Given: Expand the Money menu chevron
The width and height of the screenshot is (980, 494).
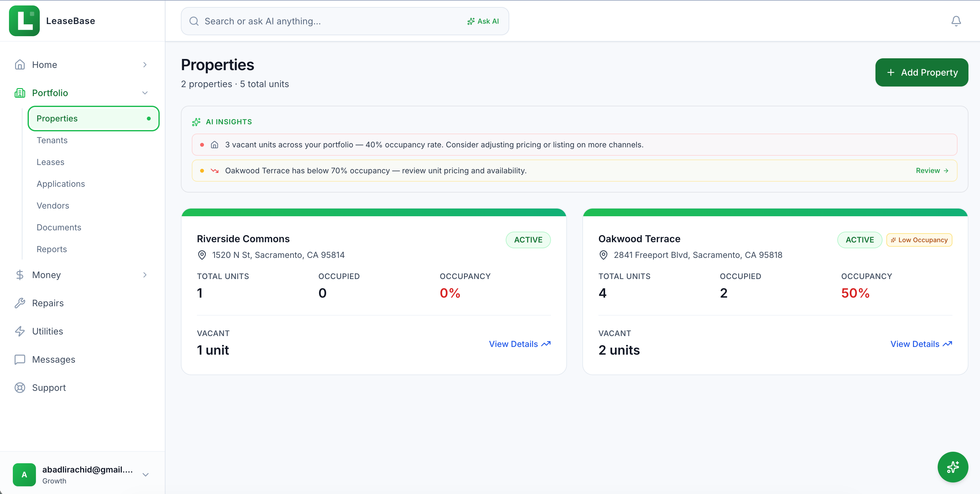Looking at the screenshot, I should pyautogui.click(x=145, y=275).
